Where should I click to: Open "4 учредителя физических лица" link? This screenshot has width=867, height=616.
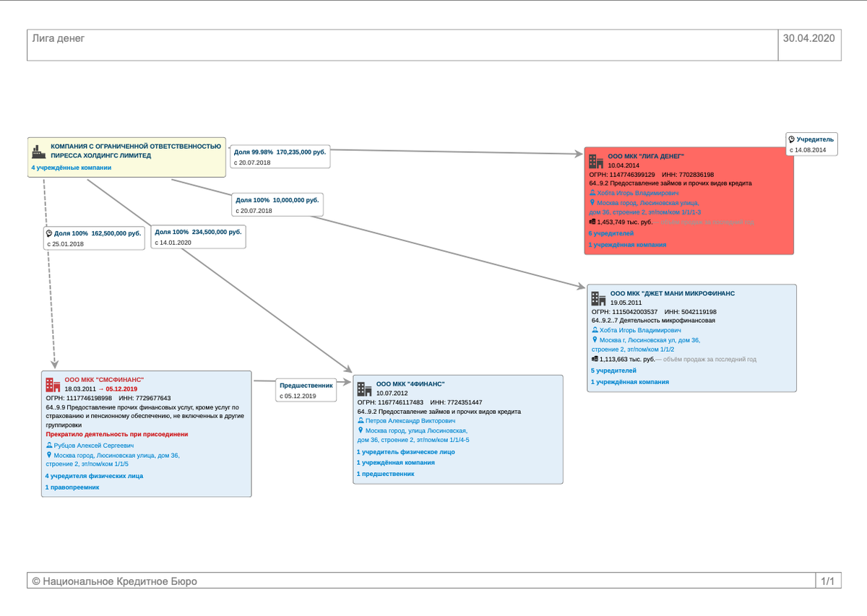(x=95, y=476)
